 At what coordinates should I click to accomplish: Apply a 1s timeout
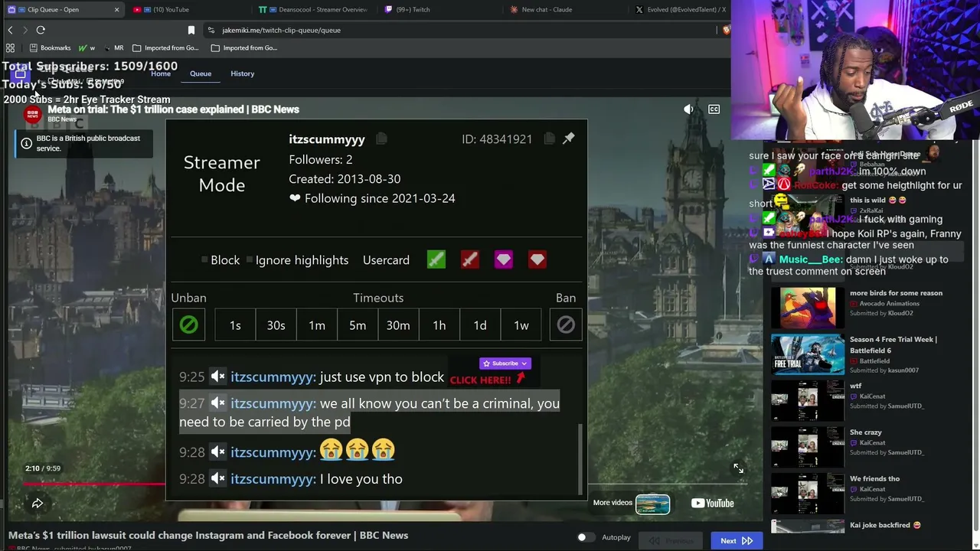coord(235,325)
